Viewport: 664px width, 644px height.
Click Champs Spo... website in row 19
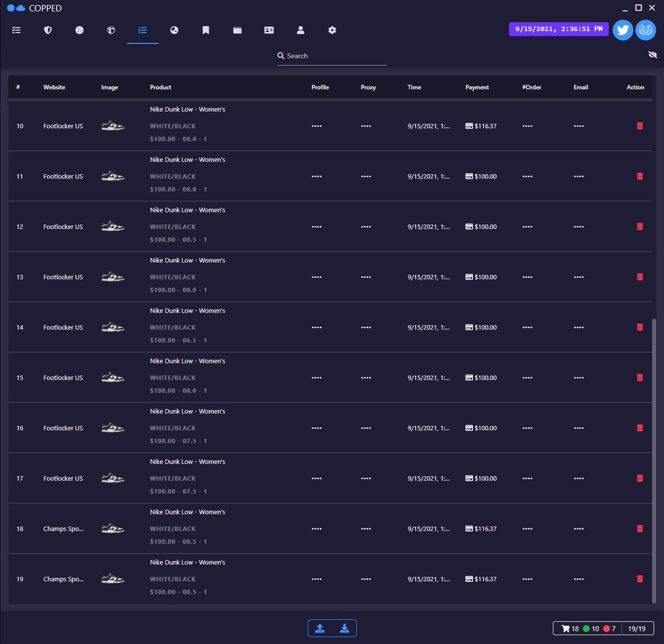pyautogui.click(x=64, y=579)
